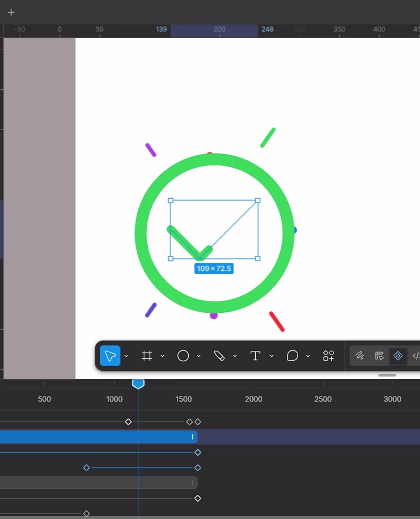The width and height of the screenshot is (420, 519).
Task: Click the bottom-left selection handle of checkmark
Action: click(x=171, y=259)
